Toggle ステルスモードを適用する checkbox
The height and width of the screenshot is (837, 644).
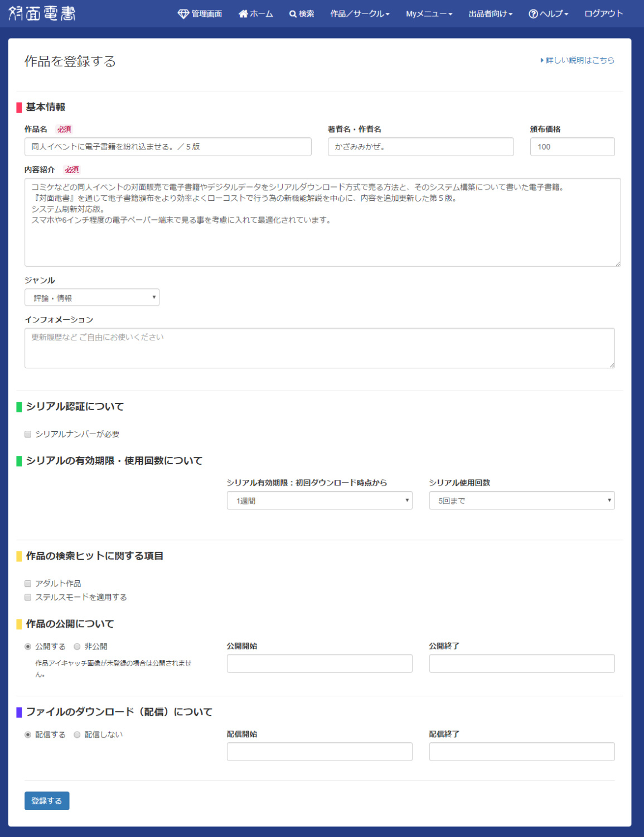pyautogui.click(x=28, y=598)
